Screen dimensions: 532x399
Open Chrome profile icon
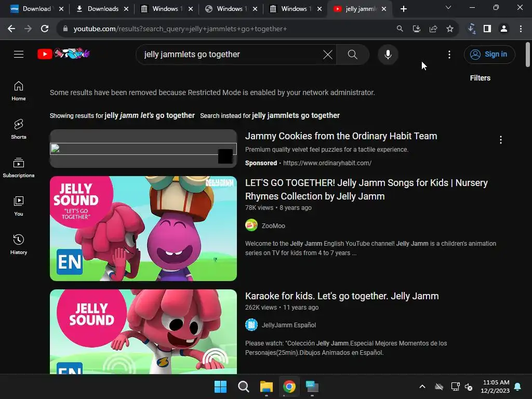(x=504, y=29)
